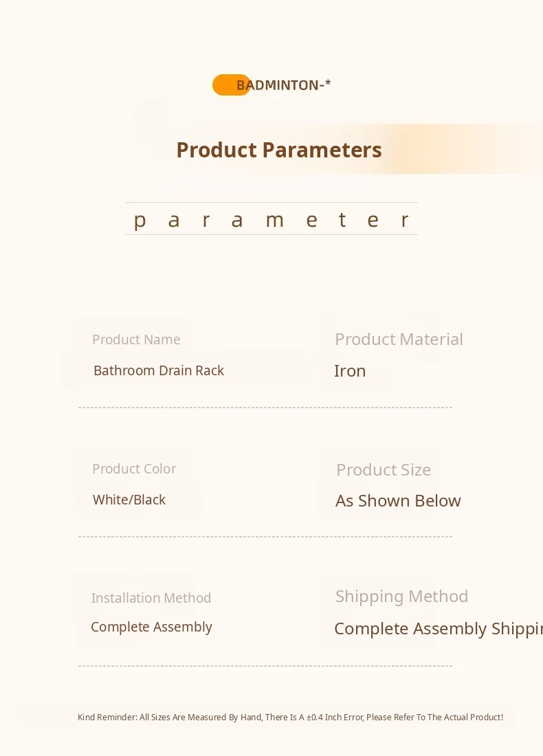Select the Complete Assembly value

click(151, 627)
